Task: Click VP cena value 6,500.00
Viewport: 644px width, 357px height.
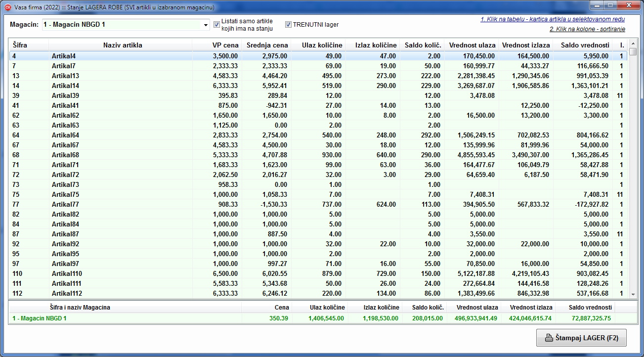Action: point(225,273)
